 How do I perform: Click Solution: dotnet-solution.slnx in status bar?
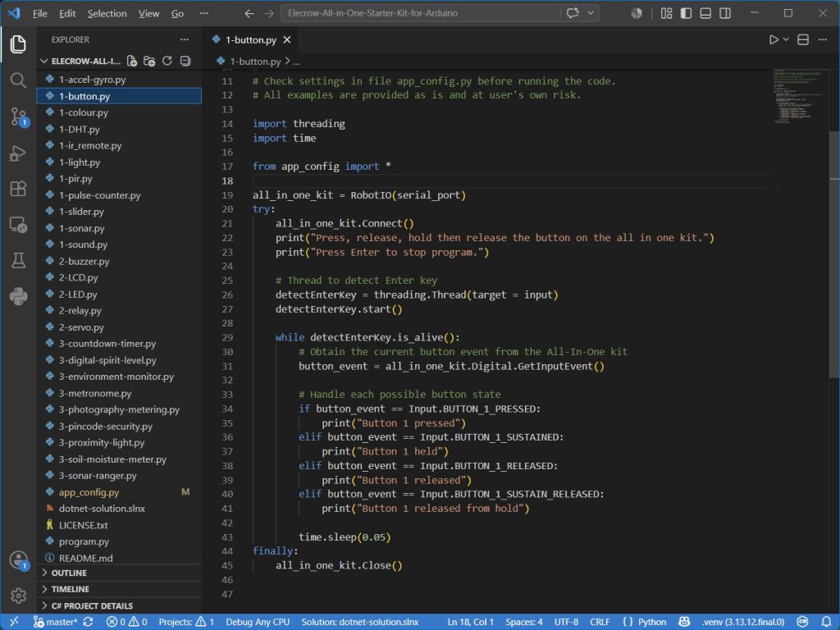coord(360,622)
